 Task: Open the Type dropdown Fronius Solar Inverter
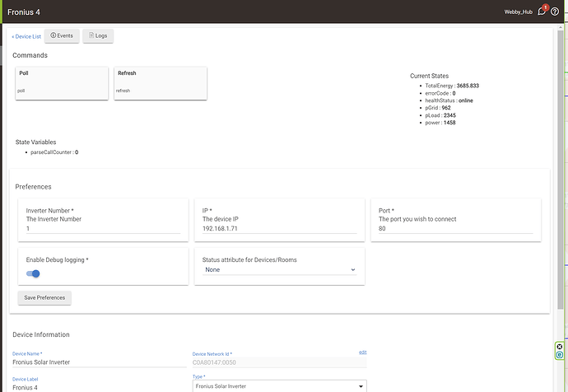point(279,386)
